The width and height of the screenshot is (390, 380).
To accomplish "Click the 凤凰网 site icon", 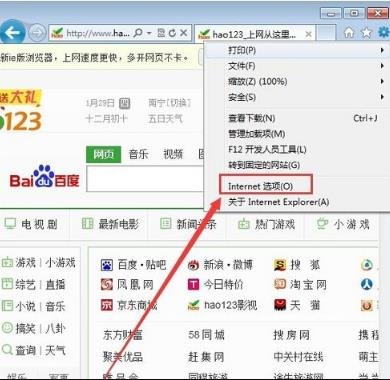I will click(107, 285).
